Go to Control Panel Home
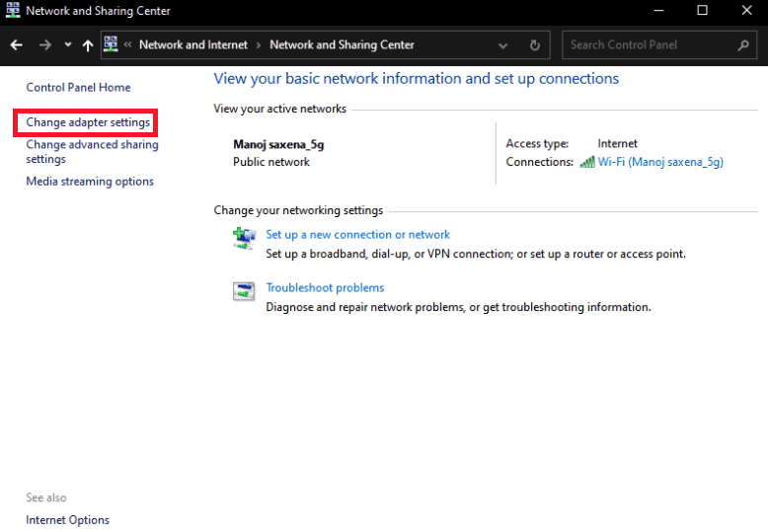Image resolution: width=768 pixels, height=532 pixels. (x=78, y=88)
